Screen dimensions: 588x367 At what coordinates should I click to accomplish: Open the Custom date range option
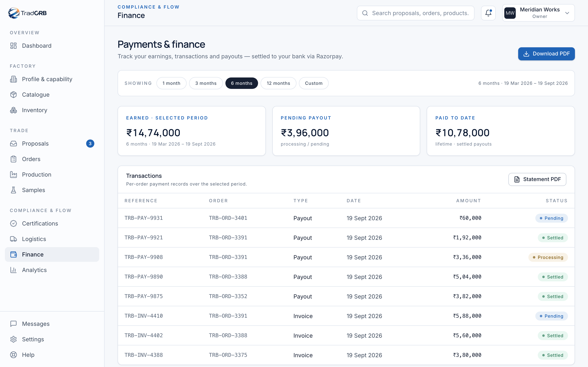pyautogui.click(x=314, y=83)
